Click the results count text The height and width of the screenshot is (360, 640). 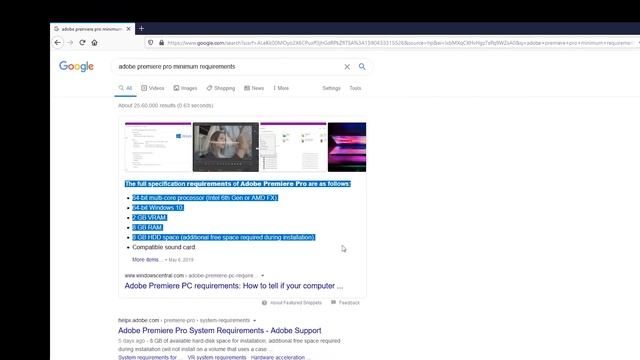(x=166, y=105)
